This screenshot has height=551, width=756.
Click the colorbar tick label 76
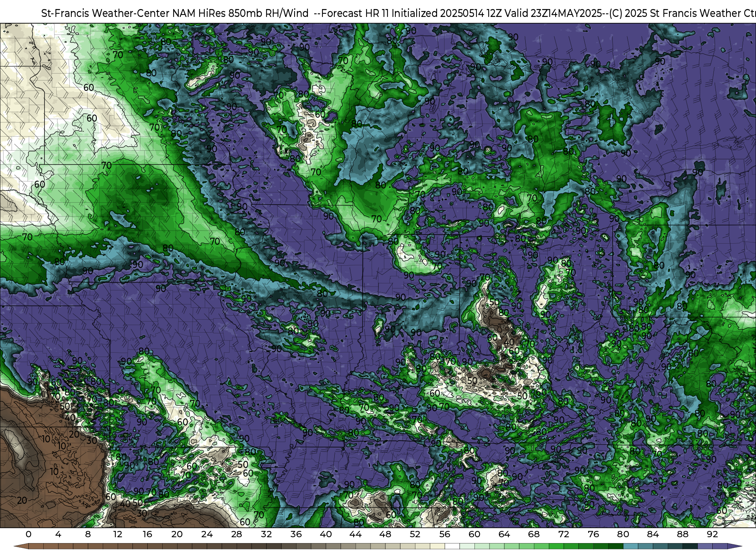coord(593,534)
